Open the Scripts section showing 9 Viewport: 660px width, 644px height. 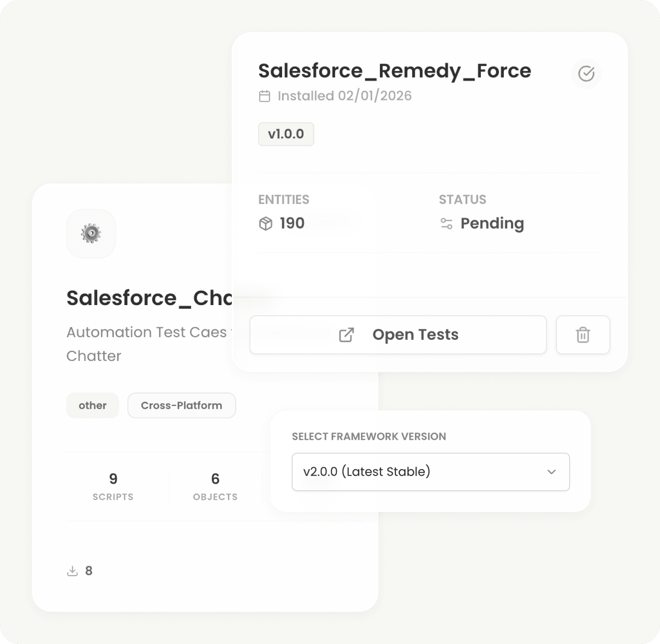click(113, 485)
